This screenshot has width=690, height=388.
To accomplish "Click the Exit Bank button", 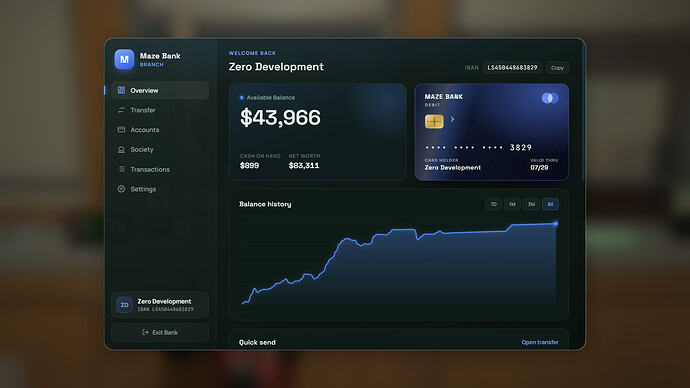I will tap(160, 332).
